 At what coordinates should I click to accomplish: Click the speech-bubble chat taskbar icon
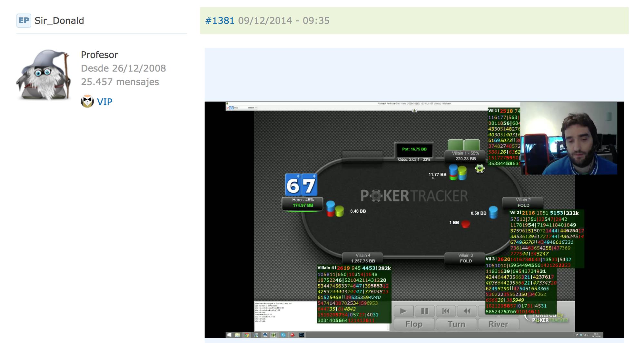point(265,335)
